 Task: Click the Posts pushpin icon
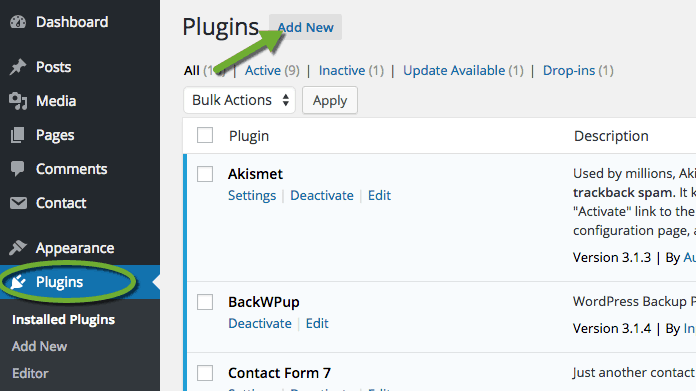click(18, 67)
